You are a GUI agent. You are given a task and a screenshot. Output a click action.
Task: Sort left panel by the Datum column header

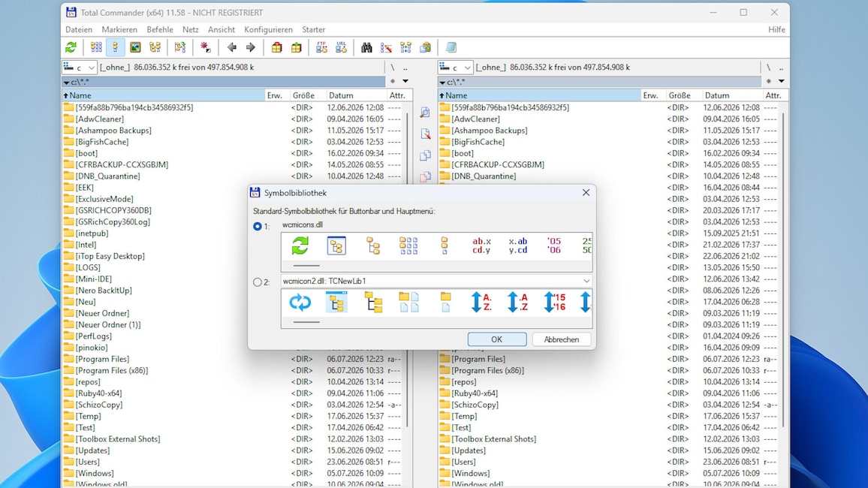(x=355, y=95)
